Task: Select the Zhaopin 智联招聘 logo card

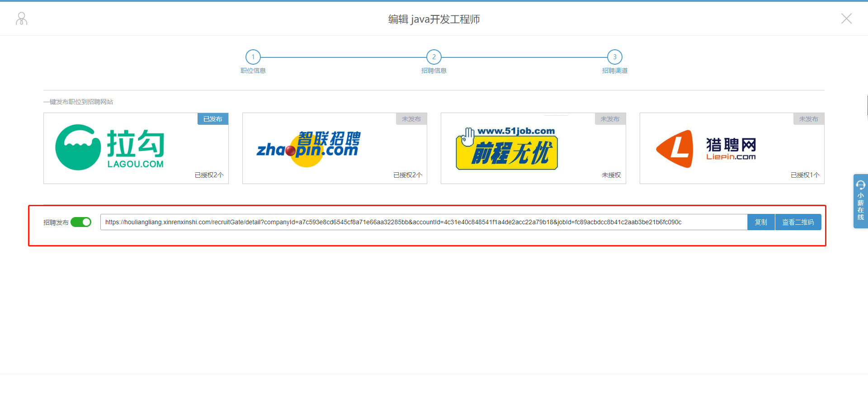Action: click(335, 148)
